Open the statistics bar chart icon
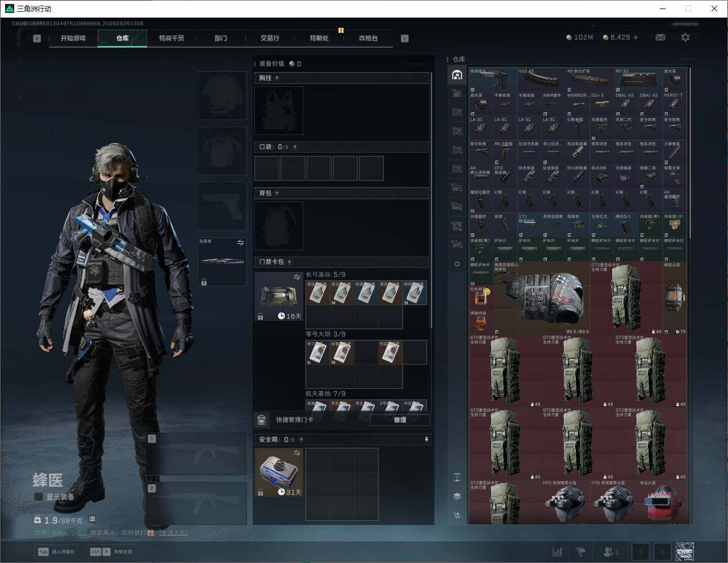The width and height of the screenshot is (728, 563). pyautogui.click(x=558, y=552)
